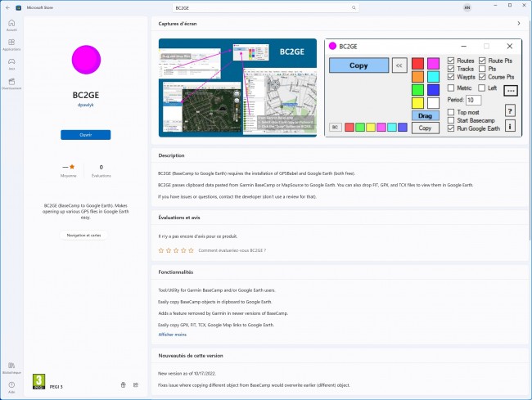
Task: Click 'Adds a feature removed by Garmin' line
Action: pos(223,313)
